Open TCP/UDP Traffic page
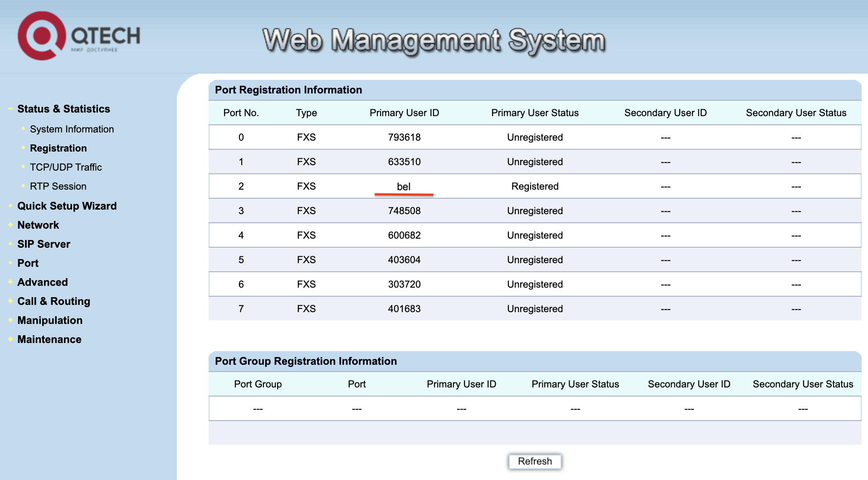Image resolution: width=868 pixels, height=480 pixels. (66, 167)
